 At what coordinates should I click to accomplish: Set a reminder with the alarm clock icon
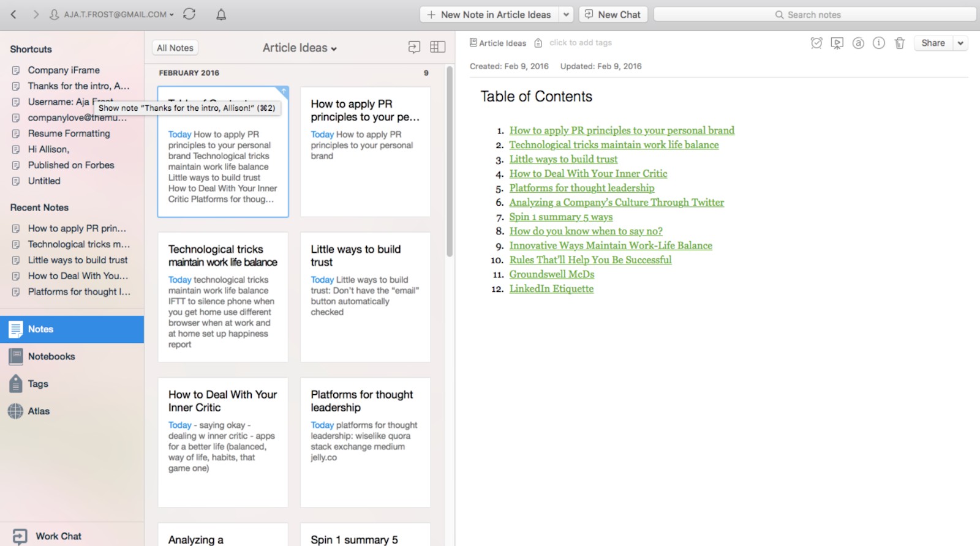(x=816, y=43)
